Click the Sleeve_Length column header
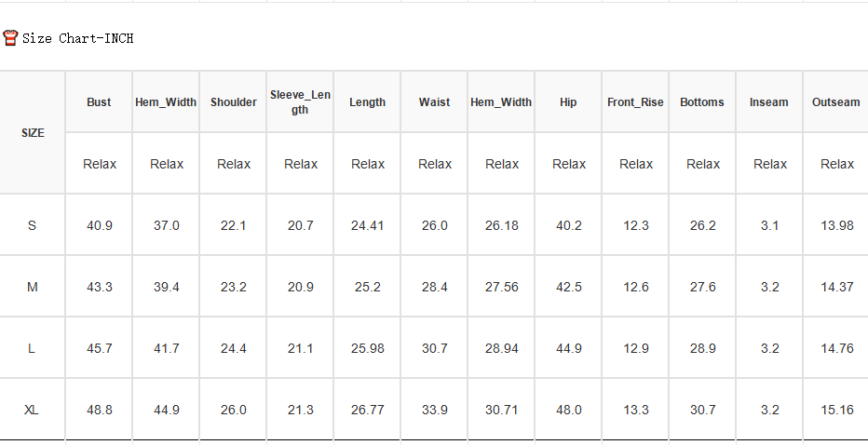The width and height of the screenshot is (868, 445). (300, 101)
